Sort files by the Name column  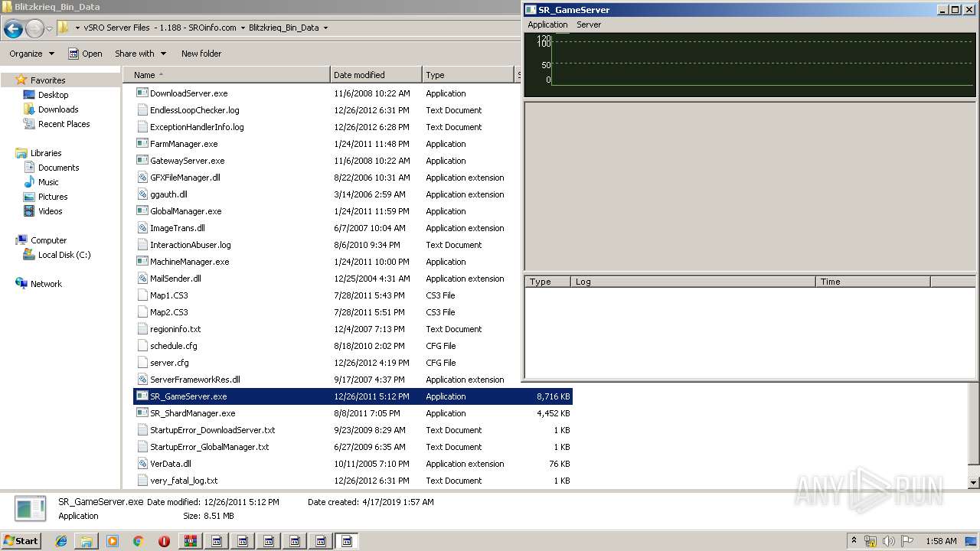click(227, 75)
